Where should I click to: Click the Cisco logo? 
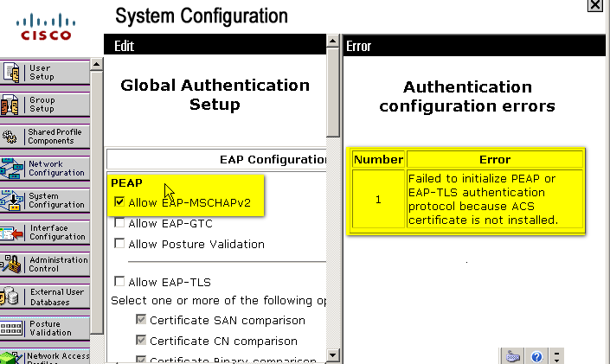[46, 27]
